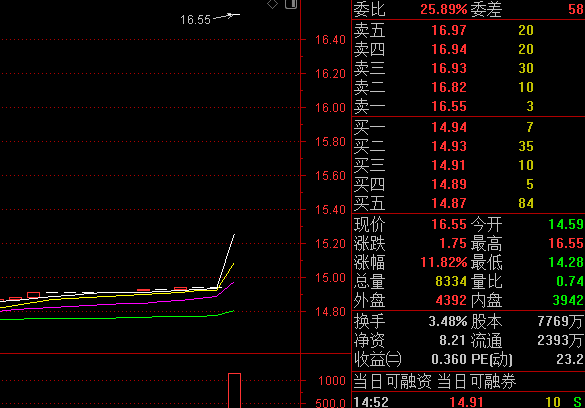Click the 16.20 price axis label

331,74
